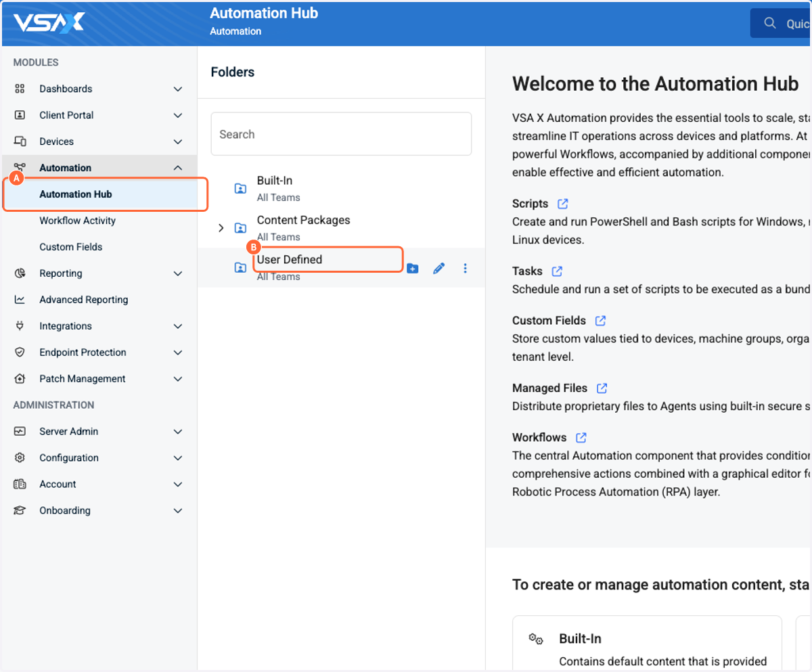Click the Built-In content card

(x=647, y=644)
